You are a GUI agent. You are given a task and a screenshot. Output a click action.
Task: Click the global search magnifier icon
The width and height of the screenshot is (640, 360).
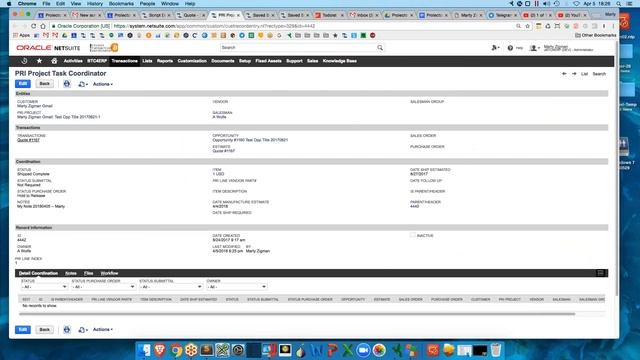point(380,48)
